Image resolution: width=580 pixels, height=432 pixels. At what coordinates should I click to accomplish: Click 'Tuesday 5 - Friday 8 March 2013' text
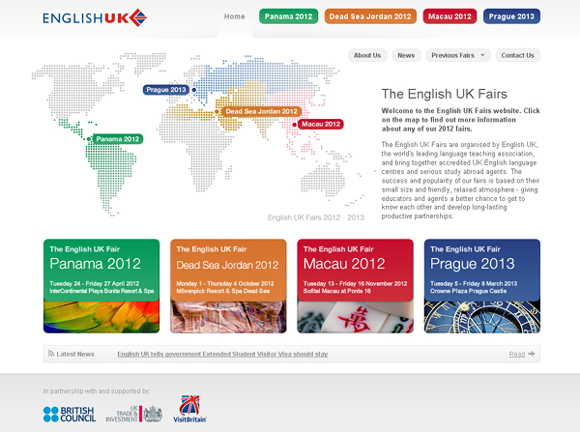(473, 284)
